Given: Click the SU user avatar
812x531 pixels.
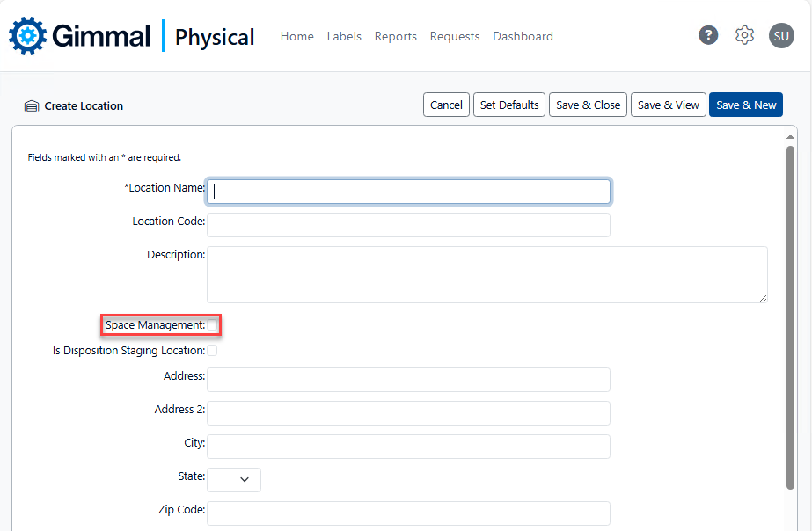Looking at the screenshot, I should click(780, 35).
